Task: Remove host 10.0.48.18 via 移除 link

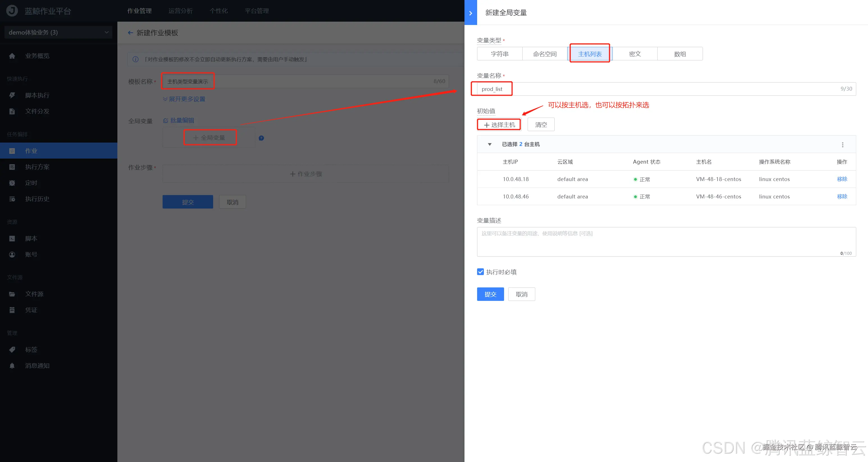Action: [842, 179]
